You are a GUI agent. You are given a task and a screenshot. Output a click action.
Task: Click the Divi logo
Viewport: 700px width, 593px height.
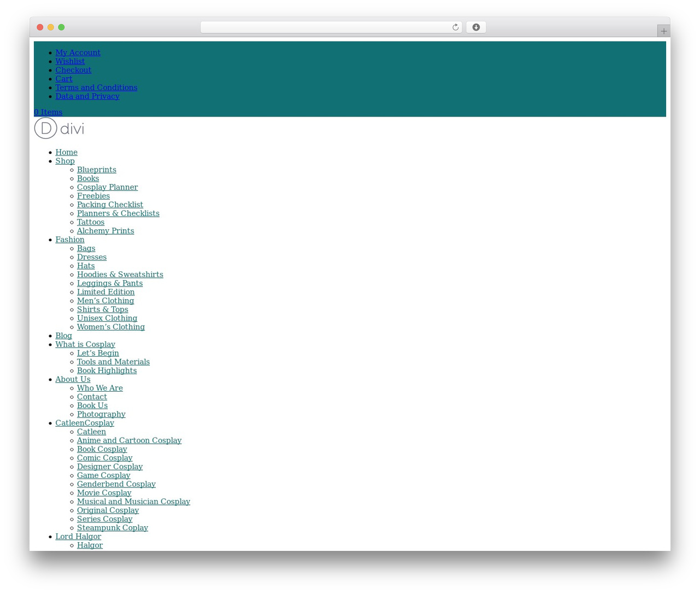click(59, 129)
